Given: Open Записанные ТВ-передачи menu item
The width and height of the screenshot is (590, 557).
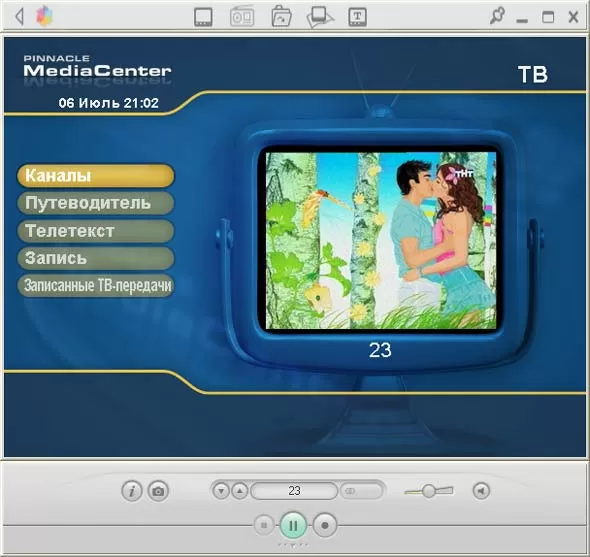Looking at the screenshot, I should 96,286.
